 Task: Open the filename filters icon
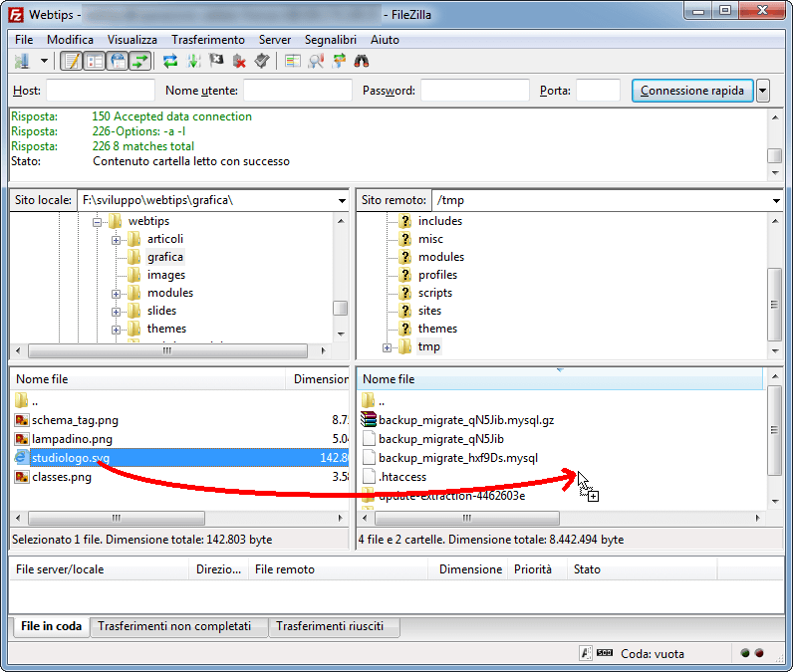click(x=293, y=61)
